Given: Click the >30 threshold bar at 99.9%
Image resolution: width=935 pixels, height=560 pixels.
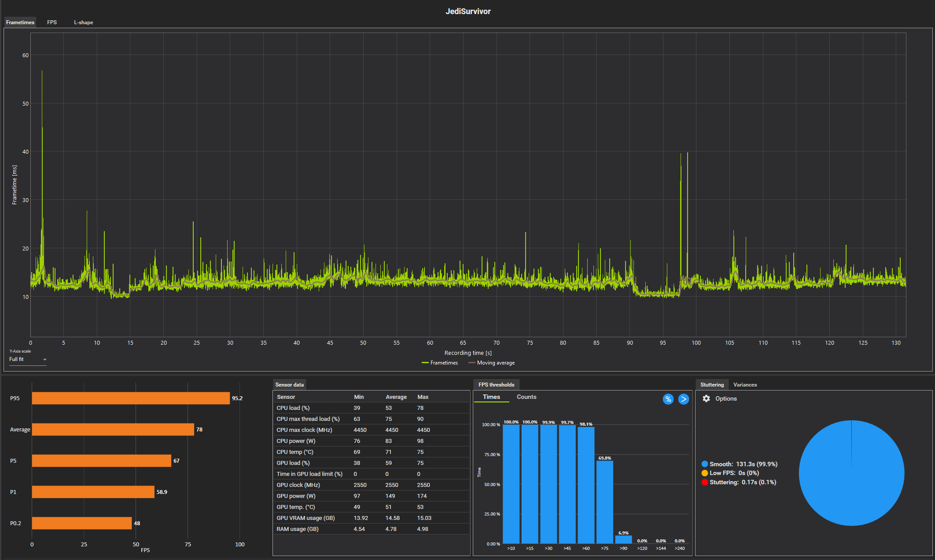Looking at the screenshot, I should [548, 484].
